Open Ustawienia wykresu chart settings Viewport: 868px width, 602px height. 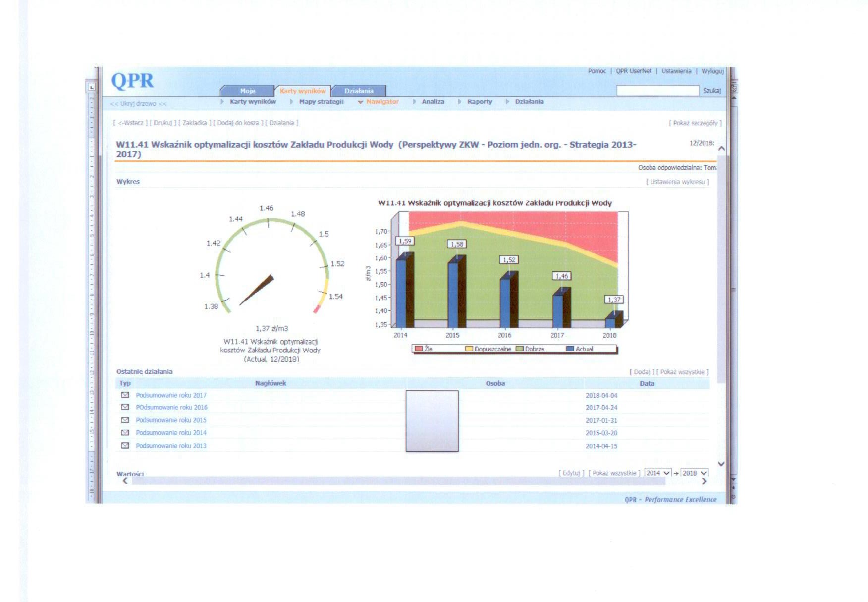click(x=677, y=182)
